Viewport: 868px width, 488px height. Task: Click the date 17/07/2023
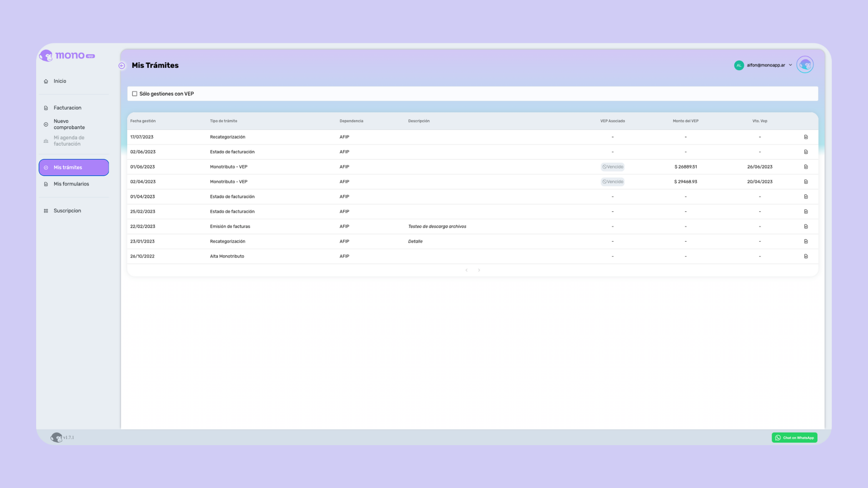point(142,137)
